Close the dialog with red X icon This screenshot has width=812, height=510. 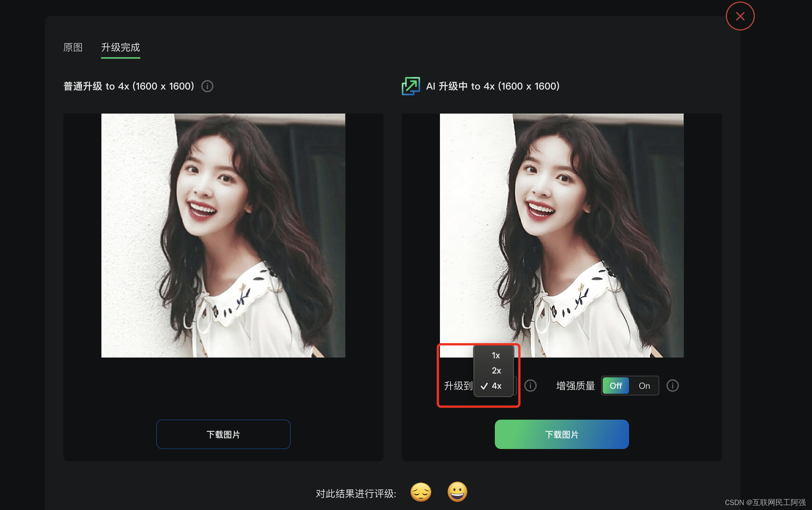click(x=740, y=16)
